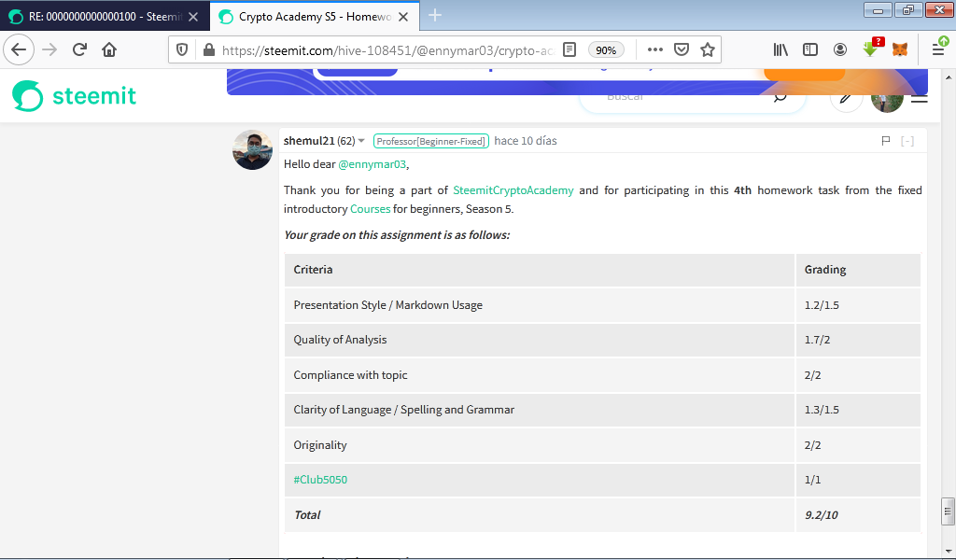Screen dimensions: 956x560
Task: Open the tracking protection shield icon
Action: click(x=182, y=50)
